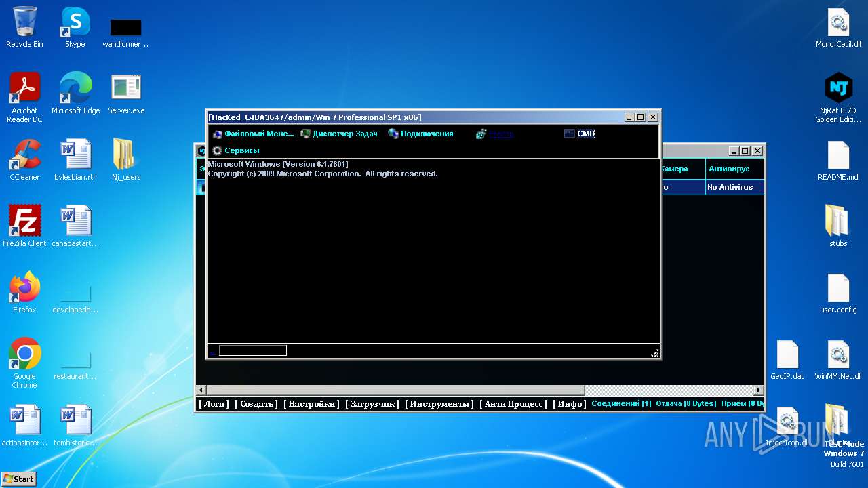Select the Mono.Cecil.dll file
The height and width of the screenshot is (488, 868).
[838, 27]
